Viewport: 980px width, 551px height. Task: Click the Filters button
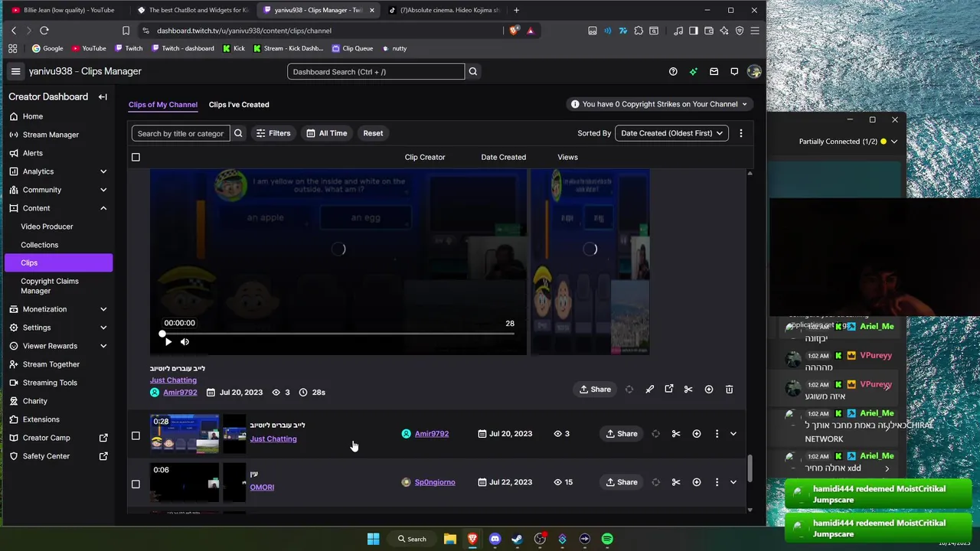point(273,133)
